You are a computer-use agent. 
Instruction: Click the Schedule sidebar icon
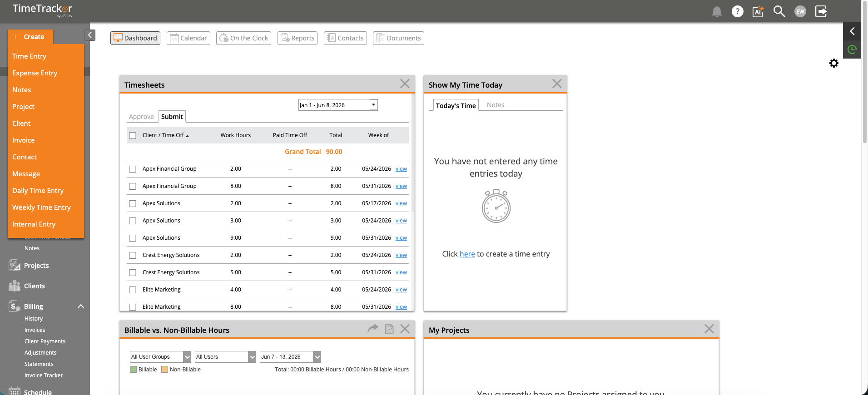point(15,391)
